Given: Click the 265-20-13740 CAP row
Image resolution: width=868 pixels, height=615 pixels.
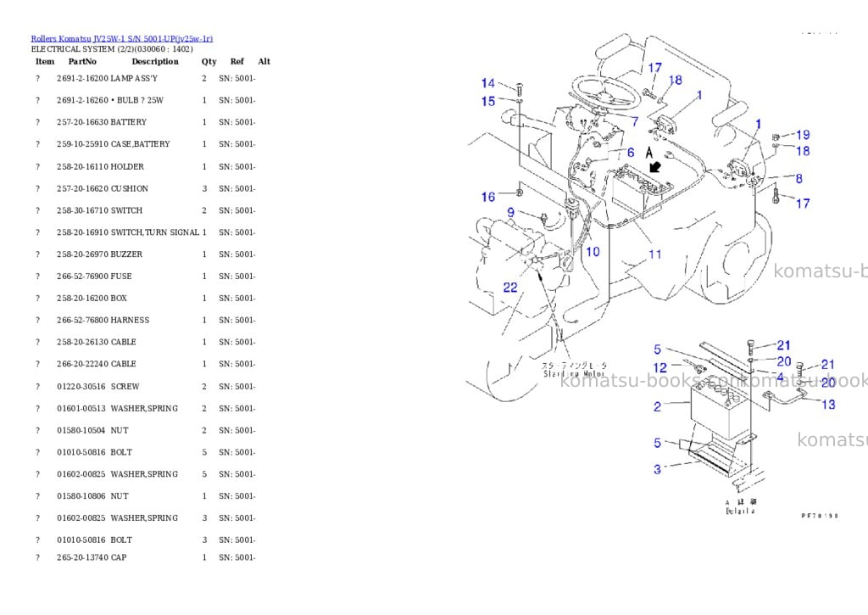Looking at the screenshot, I should 145,557.
